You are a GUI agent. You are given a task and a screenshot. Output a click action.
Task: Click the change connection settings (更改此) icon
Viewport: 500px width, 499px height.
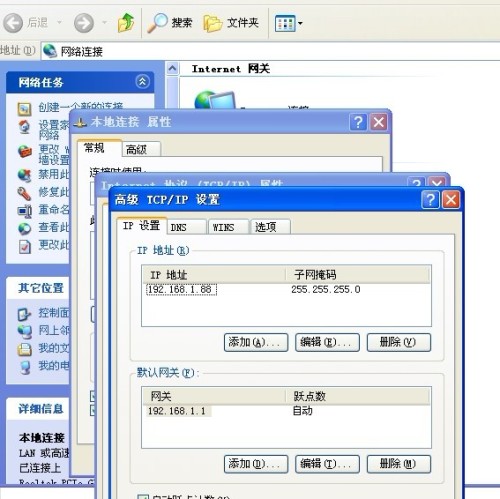[x=24, y=247]
